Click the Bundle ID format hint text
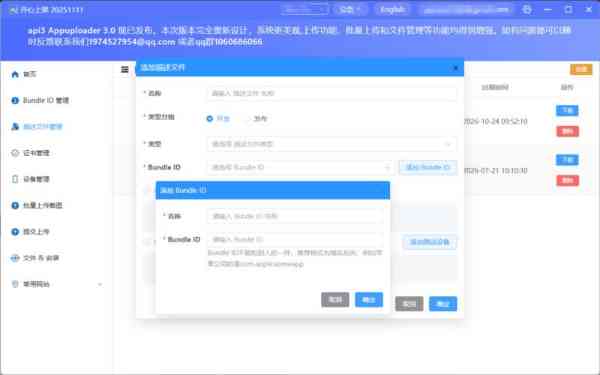This screenshot has width=600, height=375. [295, 258]
